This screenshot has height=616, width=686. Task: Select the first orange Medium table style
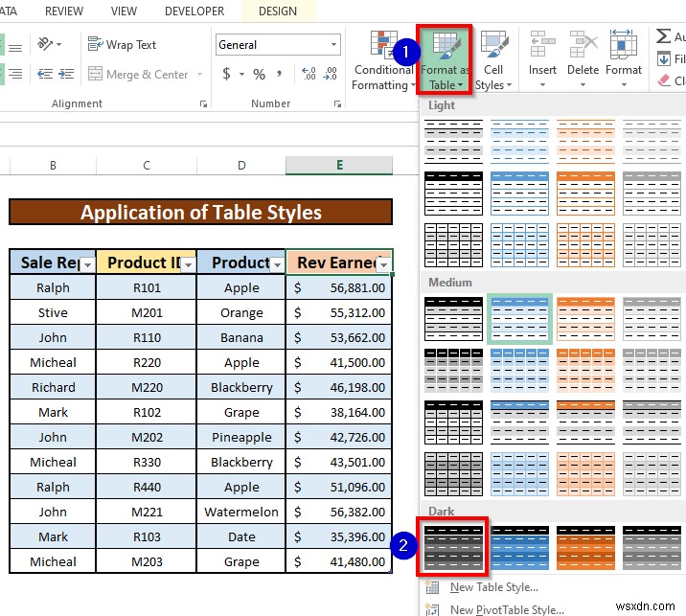585,318
